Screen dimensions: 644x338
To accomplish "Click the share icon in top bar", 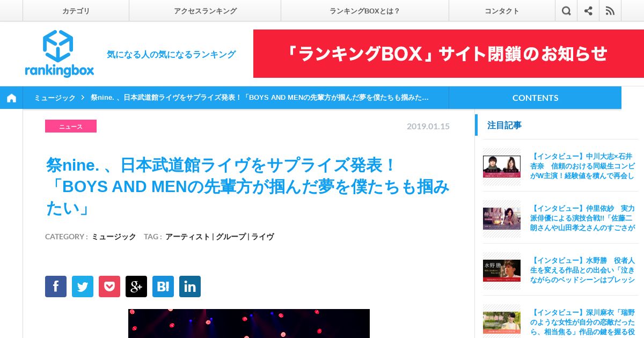I will [x=588, y=11].
